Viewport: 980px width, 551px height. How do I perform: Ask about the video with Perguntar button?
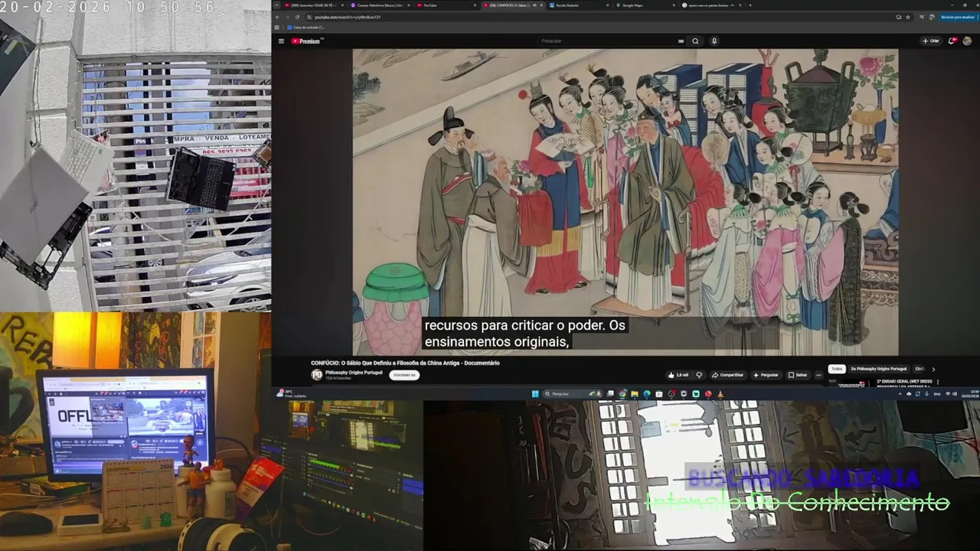(x=766, y=375)
